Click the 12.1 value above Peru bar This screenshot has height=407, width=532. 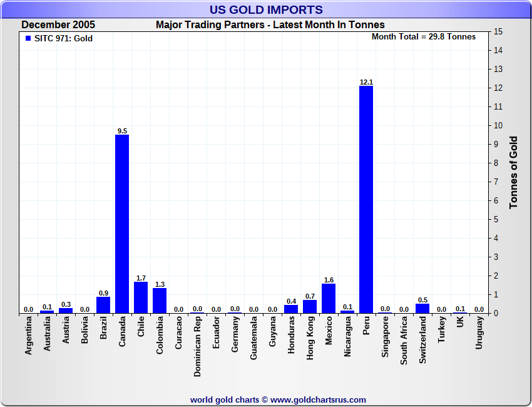[x=366, y=82]
